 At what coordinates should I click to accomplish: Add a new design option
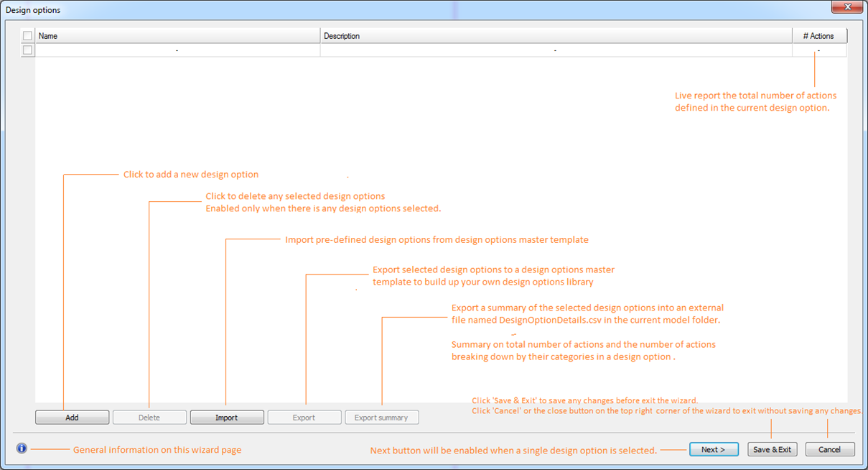coord(73,418)
